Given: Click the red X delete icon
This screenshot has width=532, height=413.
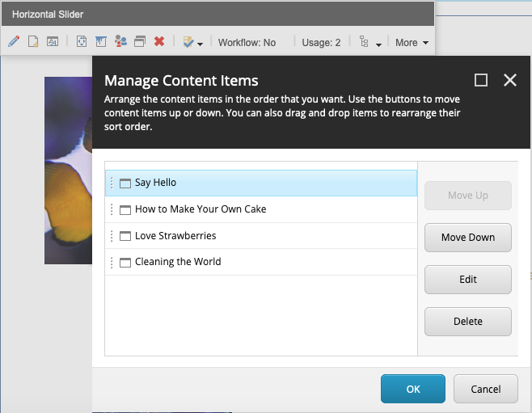Looking at the screenshot, I should [159, 41].
